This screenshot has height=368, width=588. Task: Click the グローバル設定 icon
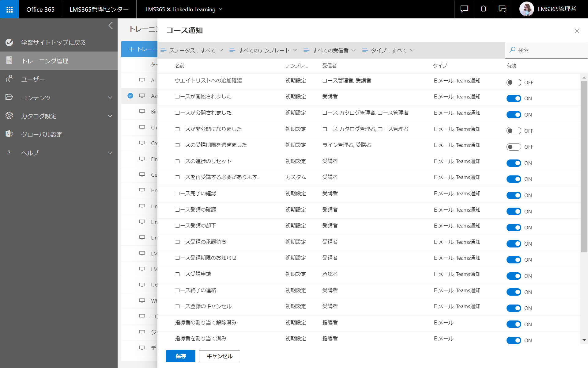pyautogui.click(x=9, y=134)
